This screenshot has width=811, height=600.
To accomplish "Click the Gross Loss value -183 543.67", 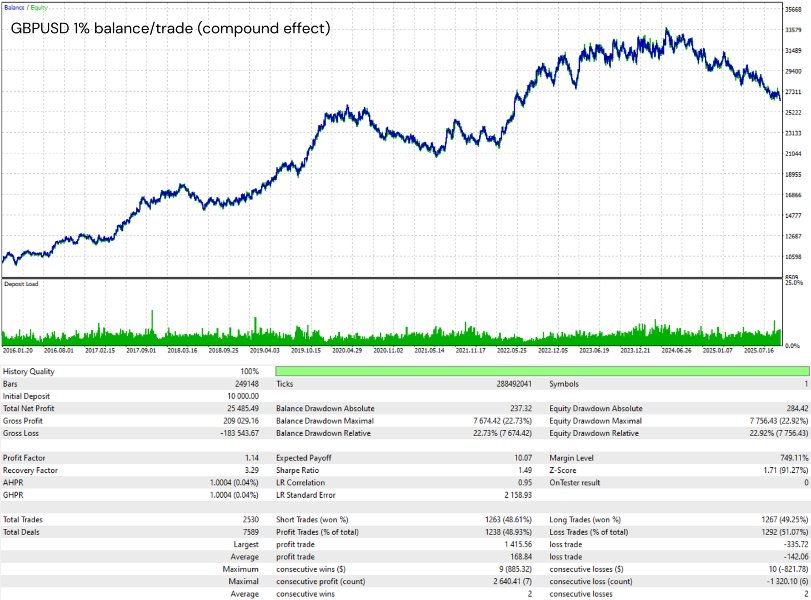I will pos(239,433).
